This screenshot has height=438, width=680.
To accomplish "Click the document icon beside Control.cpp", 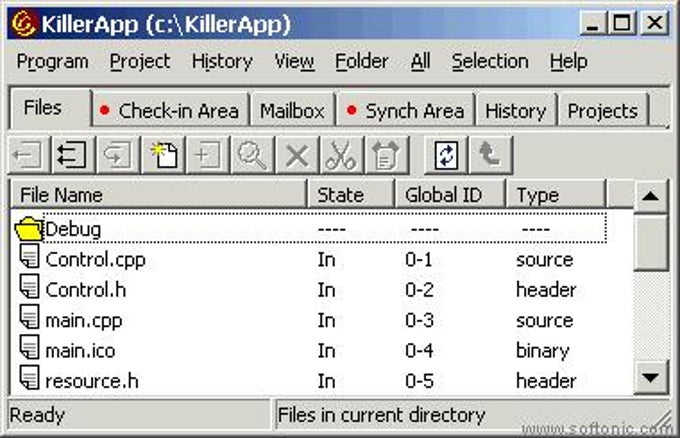I will tap(29, 256).
